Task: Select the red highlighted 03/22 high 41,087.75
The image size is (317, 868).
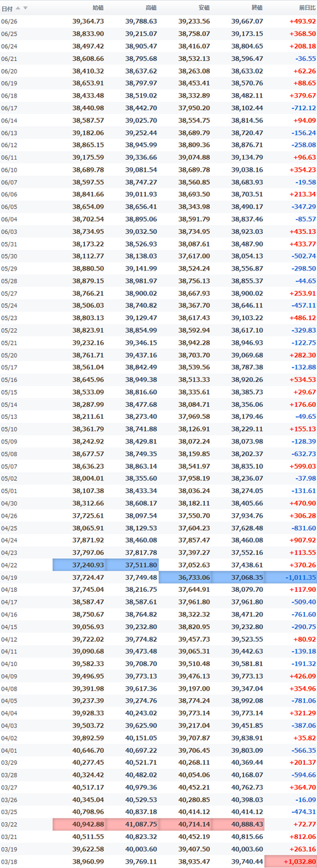Action: click(x=132, y=825)
